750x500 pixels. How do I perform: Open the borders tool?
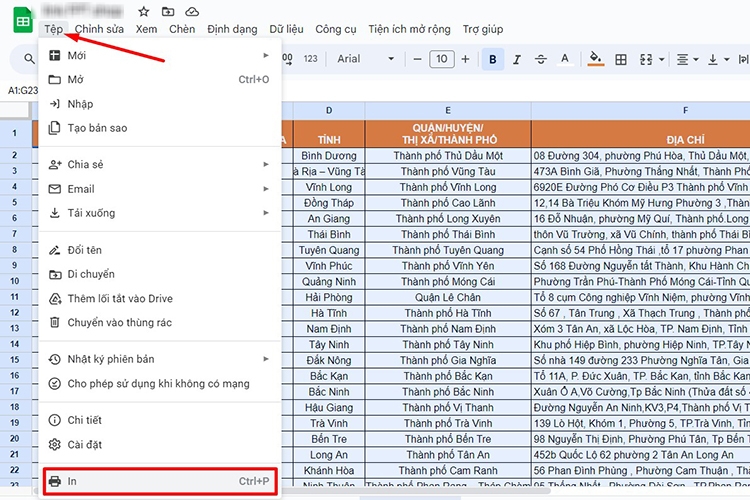pyautogui.click(x=621, y=59)
